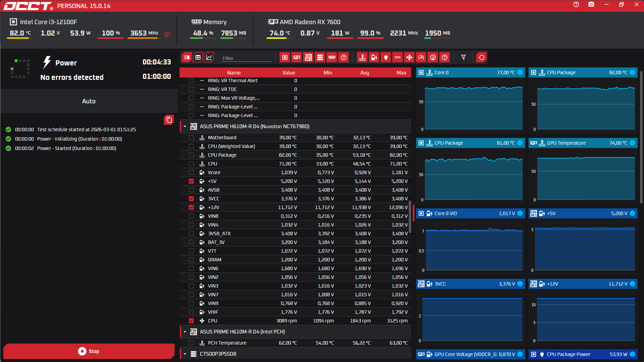Click the Core 0 graph card header
Screen dimensions: 644x362
(470, 72)
